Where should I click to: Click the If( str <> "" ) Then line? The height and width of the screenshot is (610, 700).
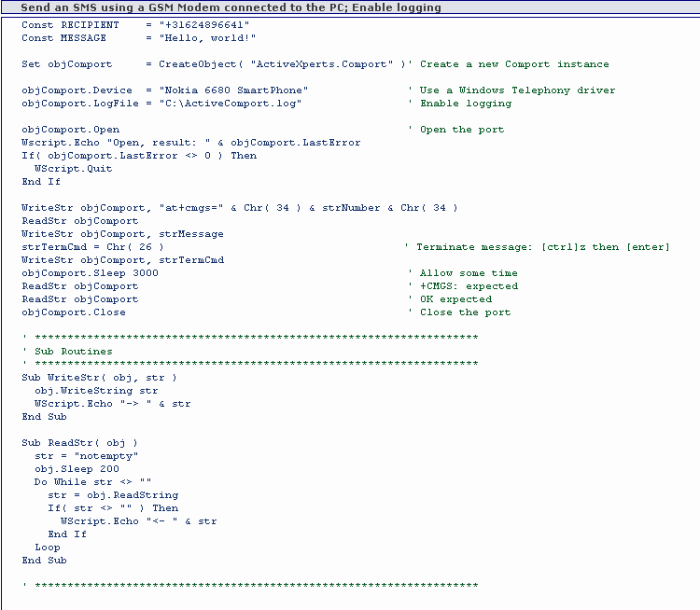[x=113, y=508]
